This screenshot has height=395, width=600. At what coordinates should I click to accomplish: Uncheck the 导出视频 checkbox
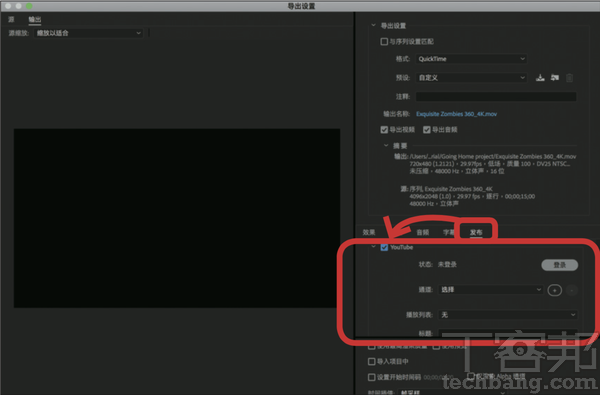pyautogui.click(x=384, y=130)
